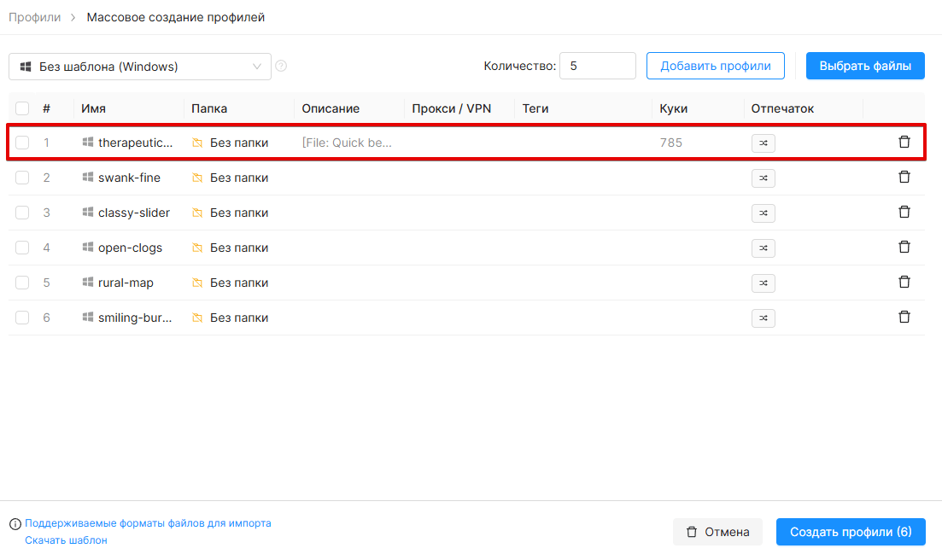Check the box for rural-map profile
The width and height of the screenshot is (942, 560).
click(22, 283)
